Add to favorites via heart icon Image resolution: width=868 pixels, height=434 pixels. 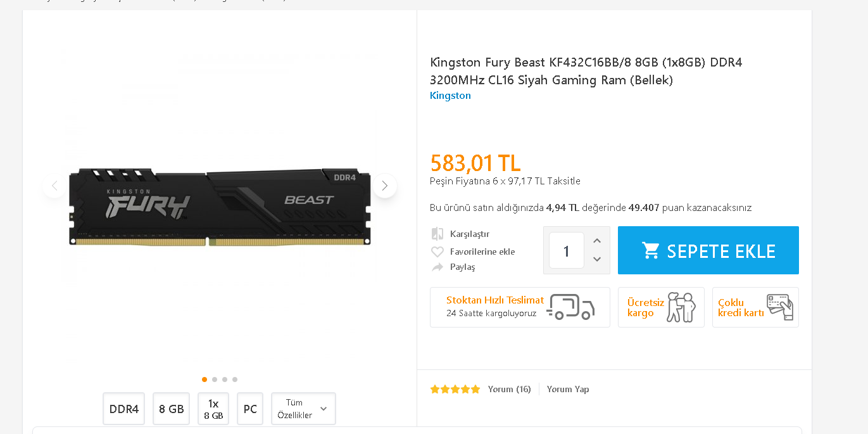[437, 252]
